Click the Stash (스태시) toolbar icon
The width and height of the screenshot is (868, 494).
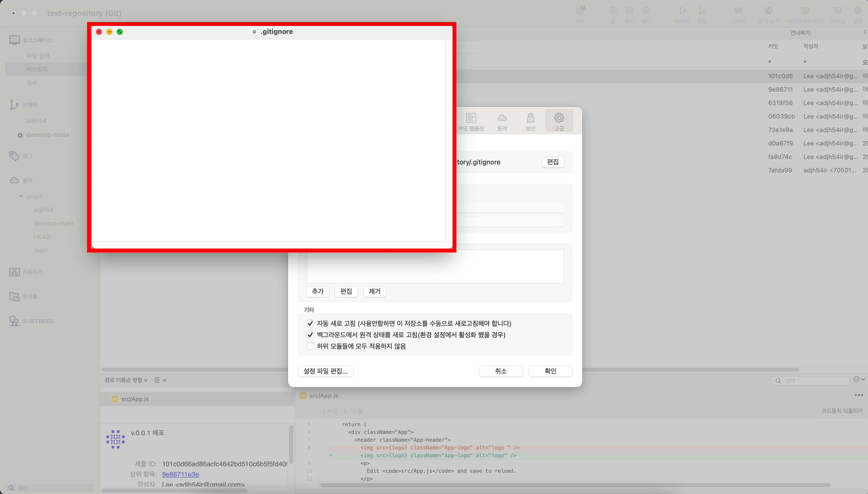[738, 11]
